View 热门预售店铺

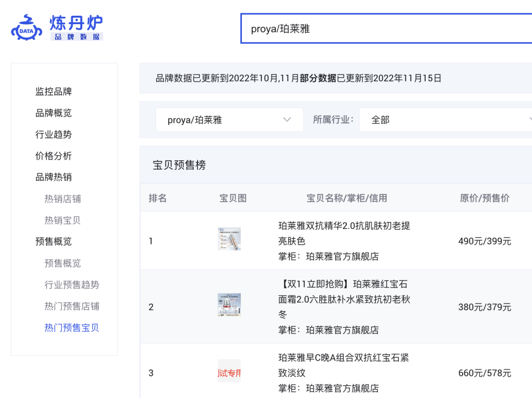[x=72, y=306]
